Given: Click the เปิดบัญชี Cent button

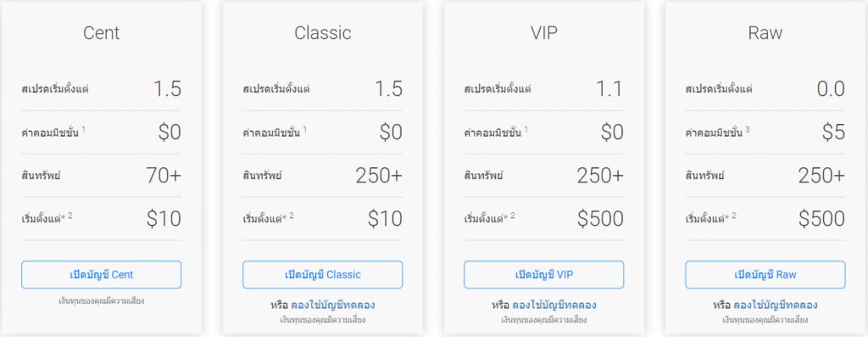Looking at the screenshot, I should point(102,275).
